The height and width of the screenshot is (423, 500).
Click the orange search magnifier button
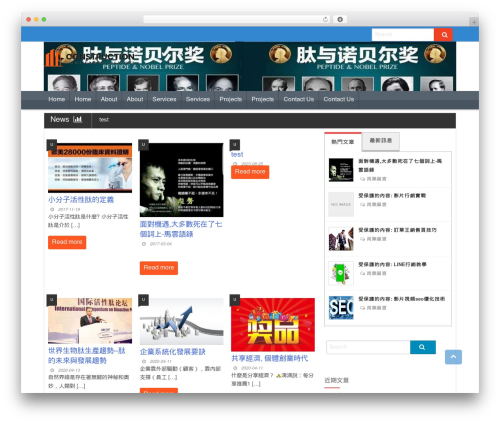pos(443,35)
